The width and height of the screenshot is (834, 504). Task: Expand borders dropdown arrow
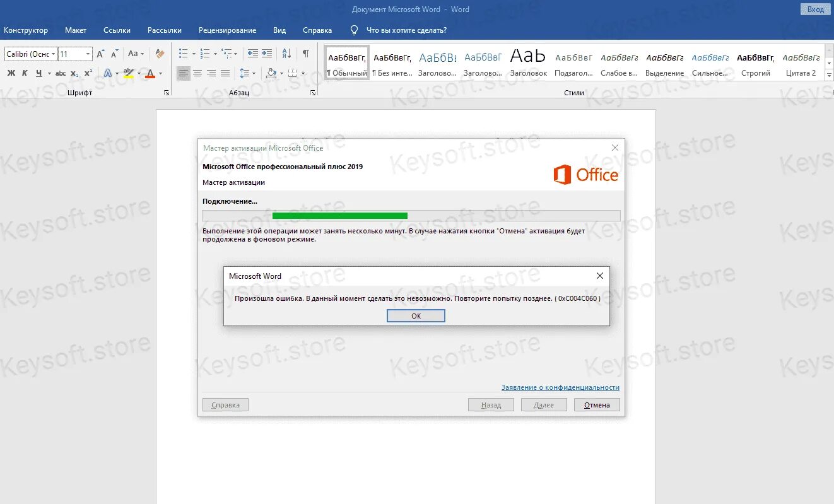(302, 73)
